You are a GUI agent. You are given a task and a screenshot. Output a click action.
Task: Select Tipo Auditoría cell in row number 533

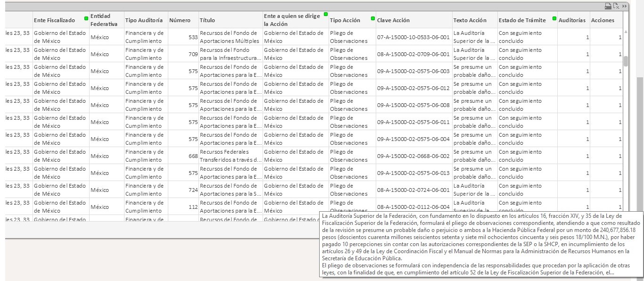point(146,37)
